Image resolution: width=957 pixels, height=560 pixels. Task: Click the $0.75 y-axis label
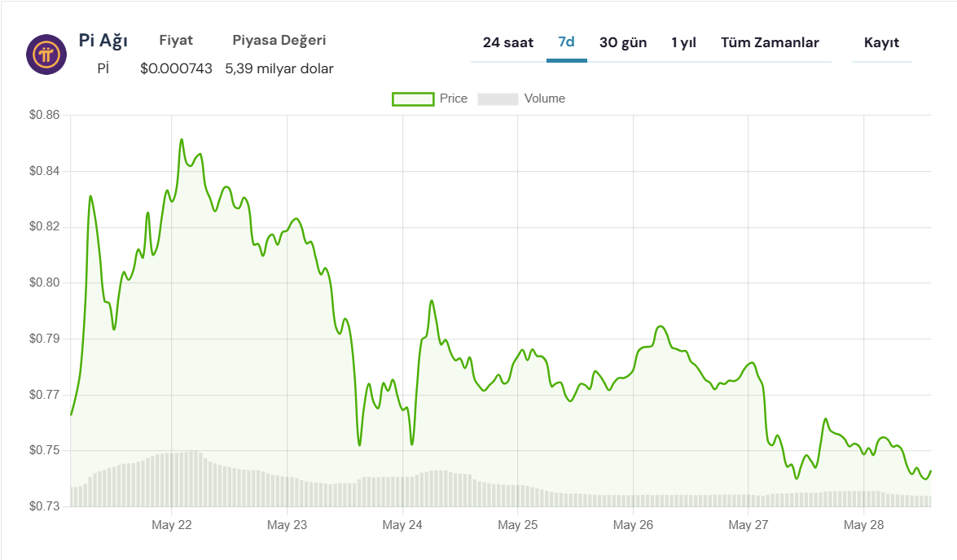click(45, 450)
